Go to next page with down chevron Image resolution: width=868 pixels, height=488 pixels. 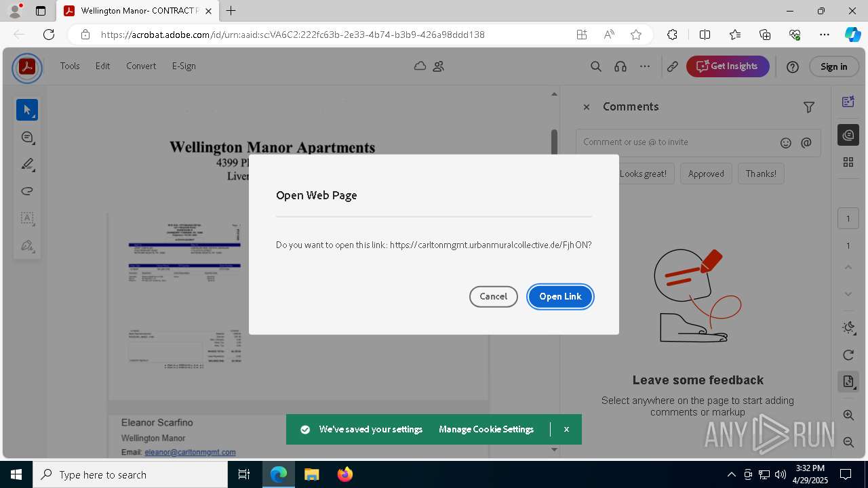point(848,294)
